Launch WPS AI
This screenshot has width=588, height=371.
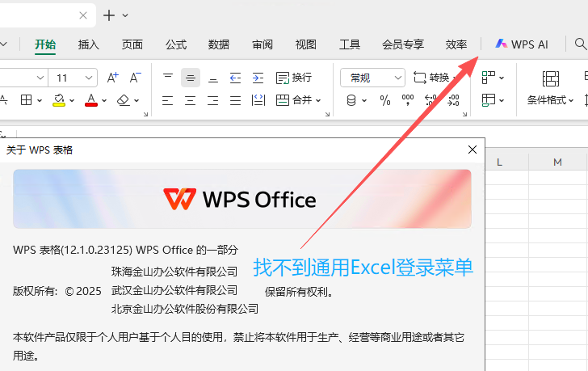click(522, 44)
